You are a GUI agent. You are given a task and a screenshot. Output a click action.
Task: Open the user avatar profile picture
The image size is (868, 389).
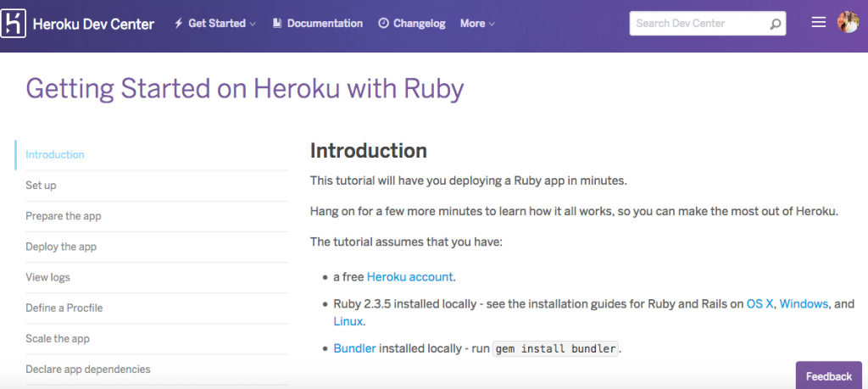pos(848,23)
